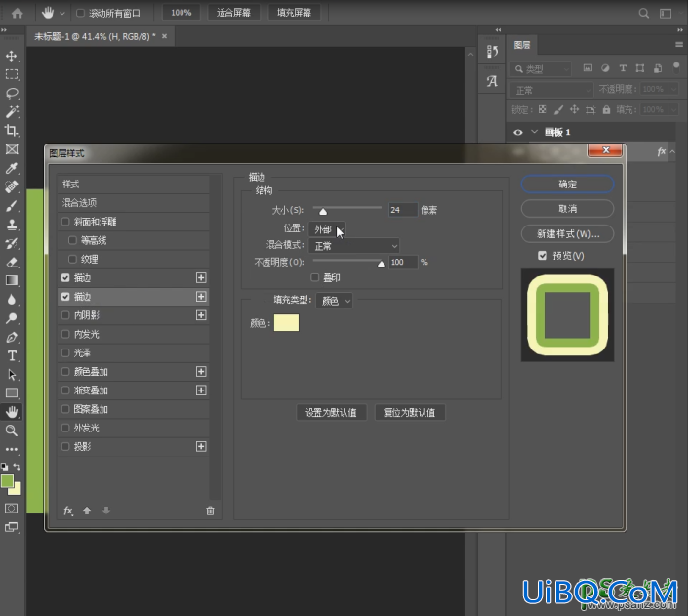Click the 取消 button
This screenshot has height=616, width=688.
[567, 209]
